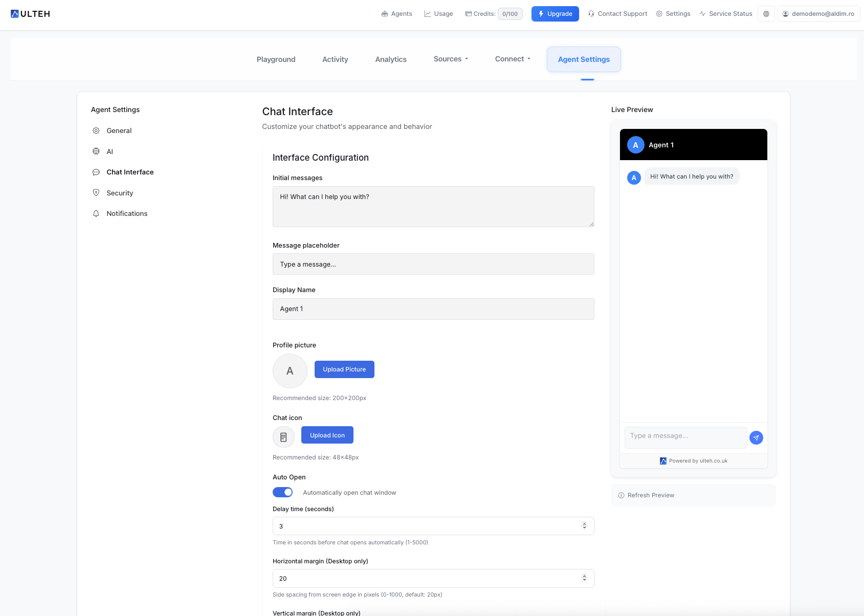Image resolution: width=864 pixels, height=616 pixels.
Task: Click the Contact Support headset icon
Action: pyautogui.click(x=591, y=14)
